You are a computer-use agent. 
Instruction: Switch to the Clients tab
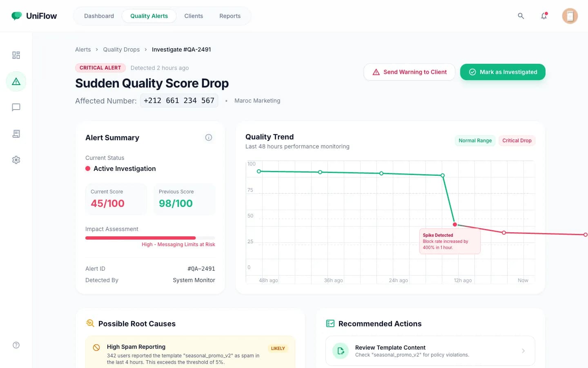(194, 16)
